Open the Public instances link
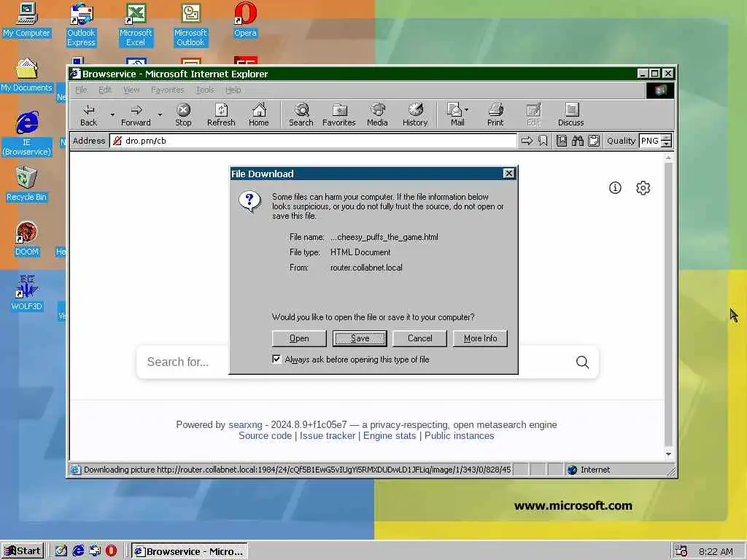The image size is (747, 560). pyautogui.click(x=460, y=436)
